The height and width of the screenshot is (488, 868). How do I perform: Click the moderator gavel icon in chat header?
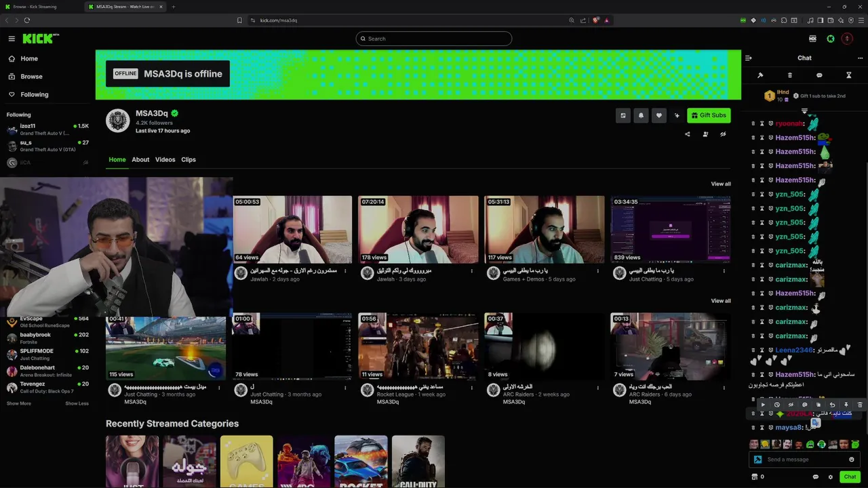coord(760,75)
